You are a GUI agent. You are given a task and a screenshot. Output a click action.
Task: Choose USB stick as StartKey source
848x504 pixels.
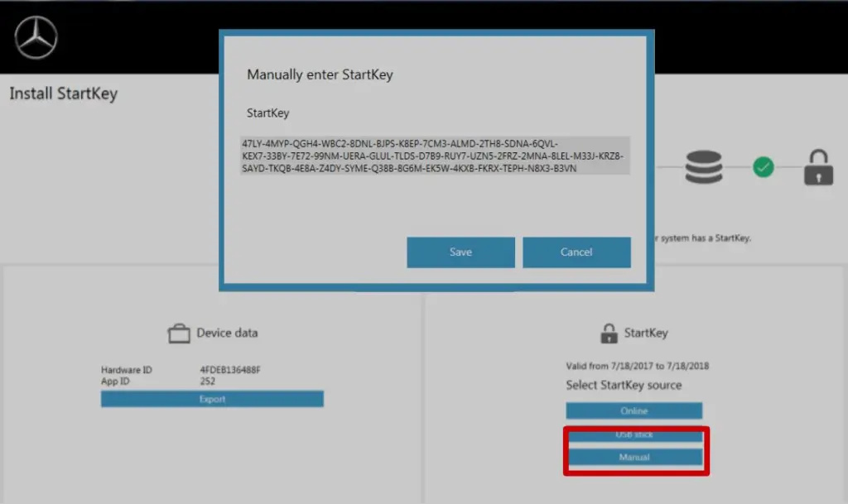pyautogui.click(x=634, y=434)
